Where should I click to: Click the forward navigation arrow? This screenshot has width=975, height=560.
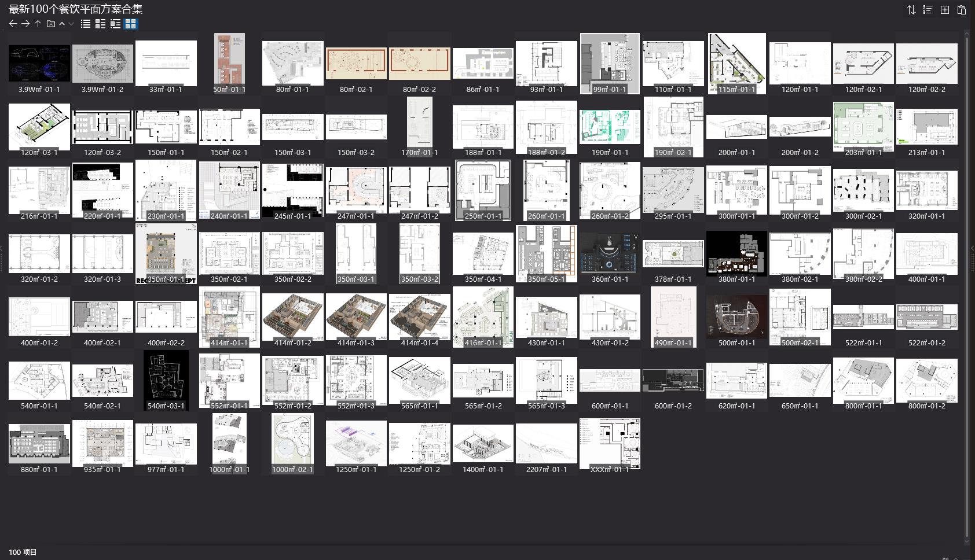(x=25, y=24)
